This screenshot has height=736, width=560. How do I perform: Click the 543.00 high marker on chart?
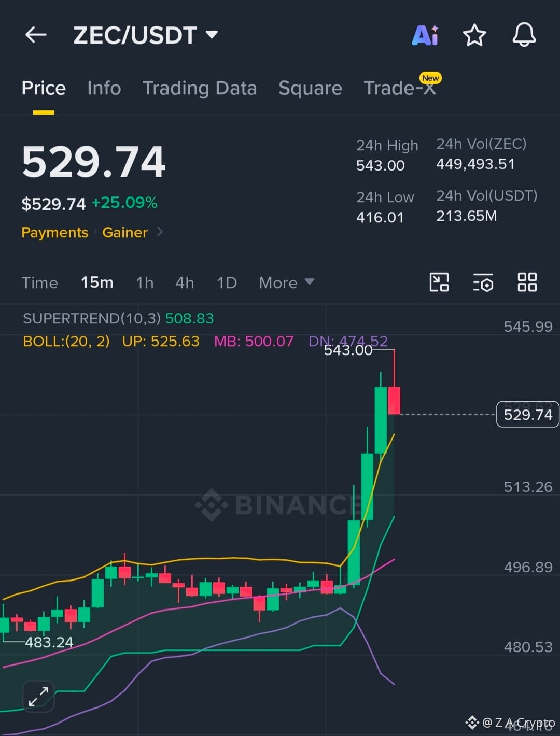pyautogui.click(x=348, y=350)
